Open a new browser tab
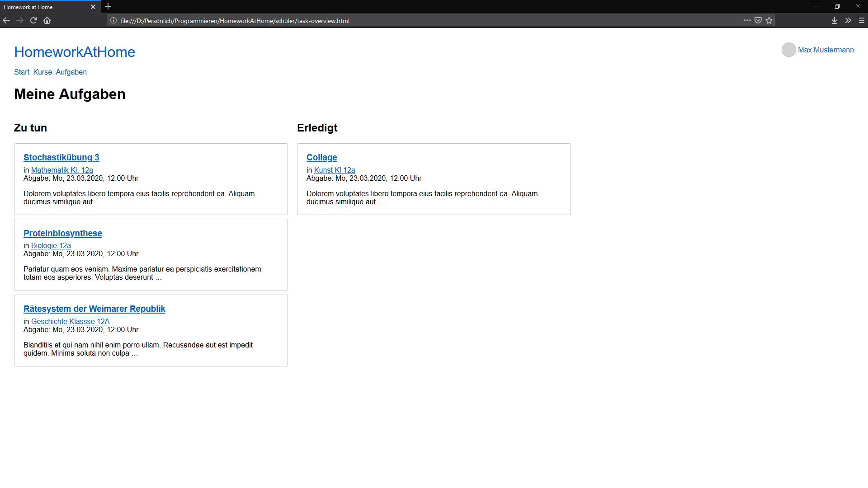 click(108, 6)
